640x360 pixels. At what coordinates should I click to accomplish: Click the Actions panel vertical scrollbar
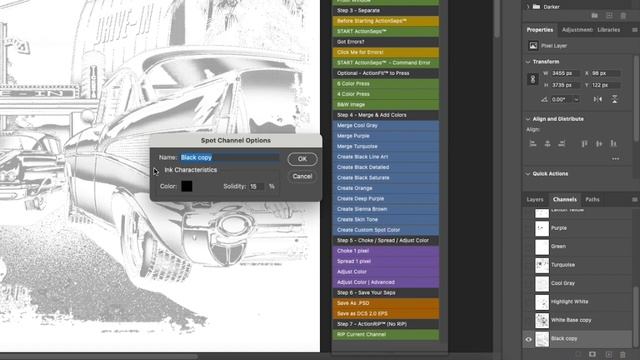point(497,18)
